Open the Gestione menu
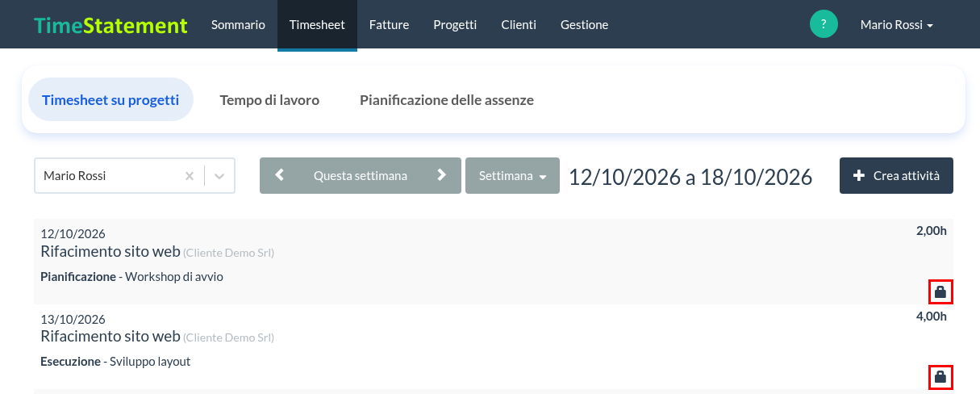The height and width of the screenshot is (394, 980). click(585, 24)
